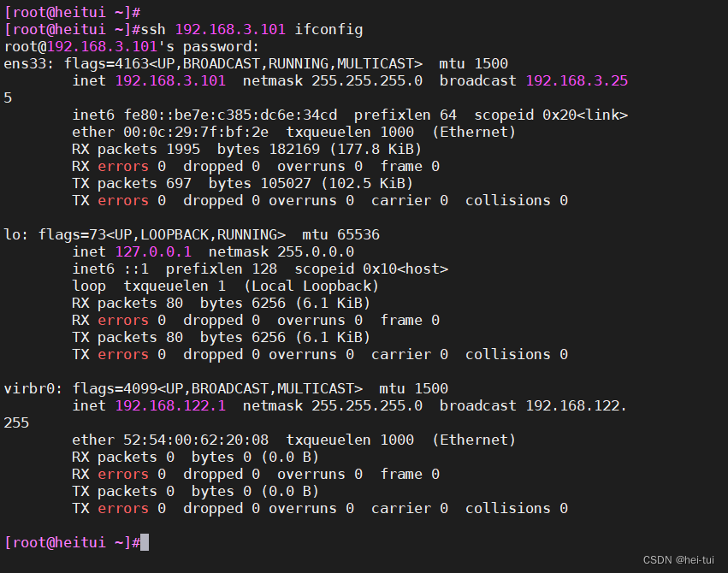Click the CSDN @hei-tui watermark
Screen dimensions: 728x573
(678, 560)
